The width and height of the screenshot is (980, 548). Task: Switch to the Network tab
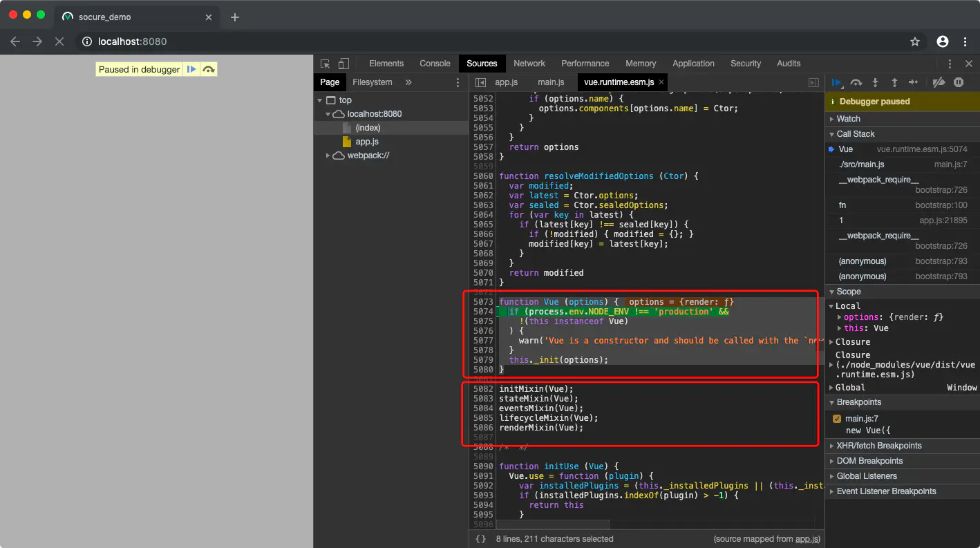tap(529, 64)
